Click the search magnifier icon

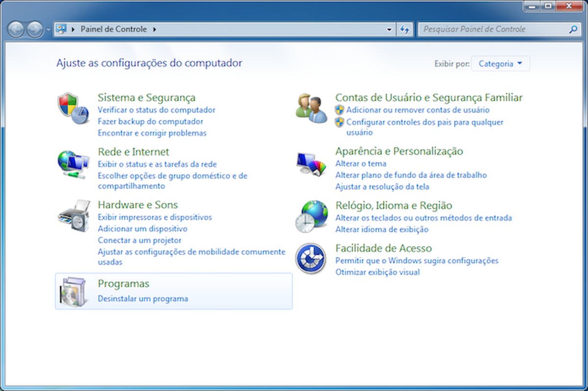[573, 29]
